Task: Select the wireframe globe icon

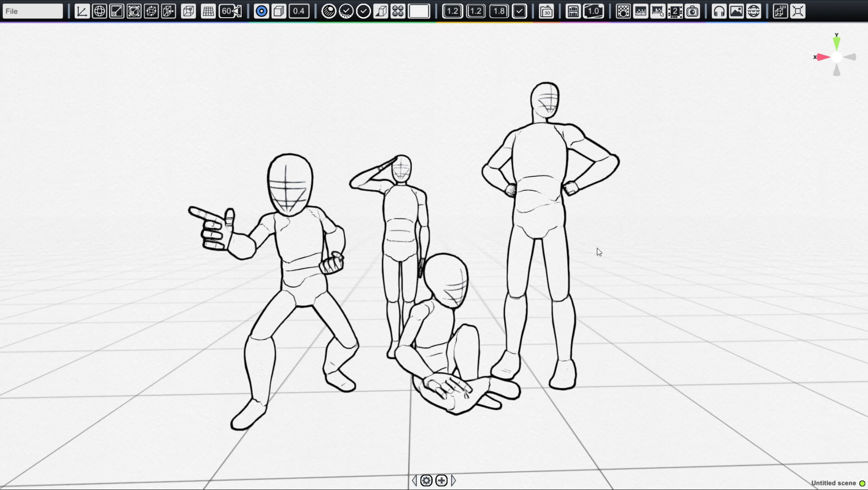Action: coord(99,11)
